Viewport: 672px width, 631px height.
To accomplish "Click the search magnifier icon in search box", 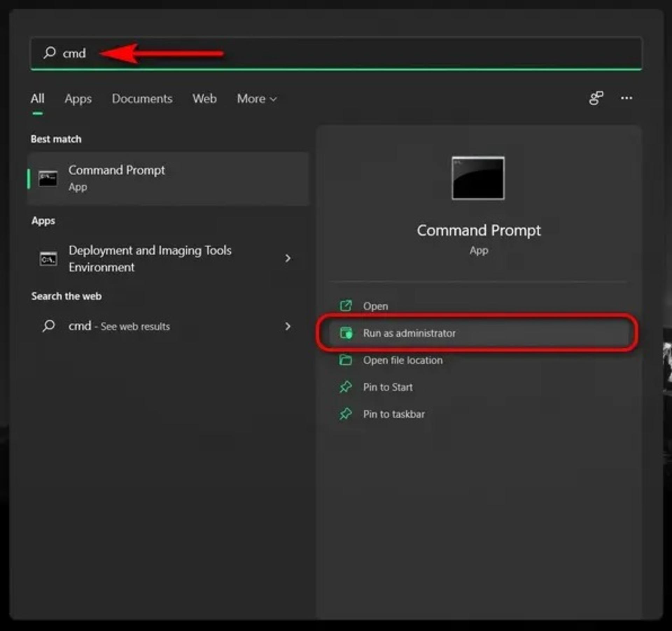I will click(x=49, y=52).
